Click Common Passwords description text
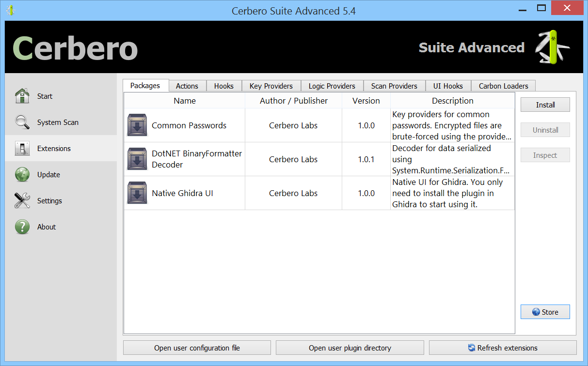 click(452, 125)
